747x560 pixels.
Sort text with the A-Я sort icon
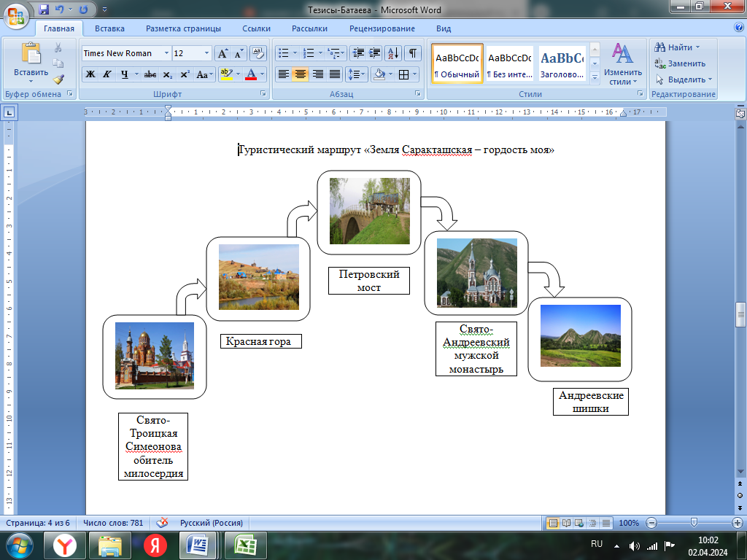tap(393, 53)
